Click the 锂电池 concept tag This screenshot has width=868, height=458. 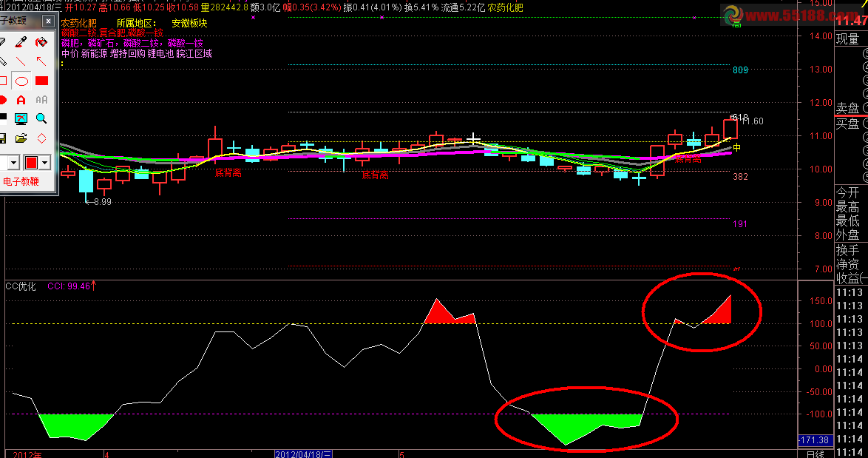[160, 54]
